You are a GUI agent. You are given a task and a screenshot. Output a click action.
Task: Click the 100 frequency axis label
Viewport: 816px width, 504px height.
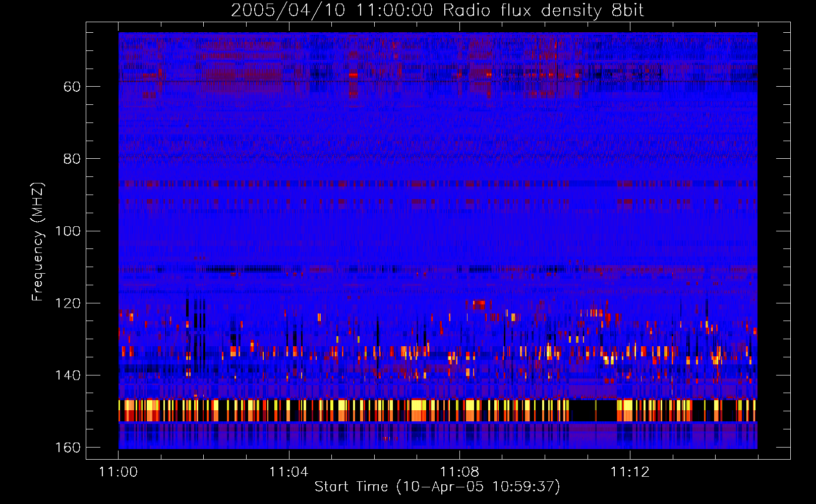click(68, 231)
